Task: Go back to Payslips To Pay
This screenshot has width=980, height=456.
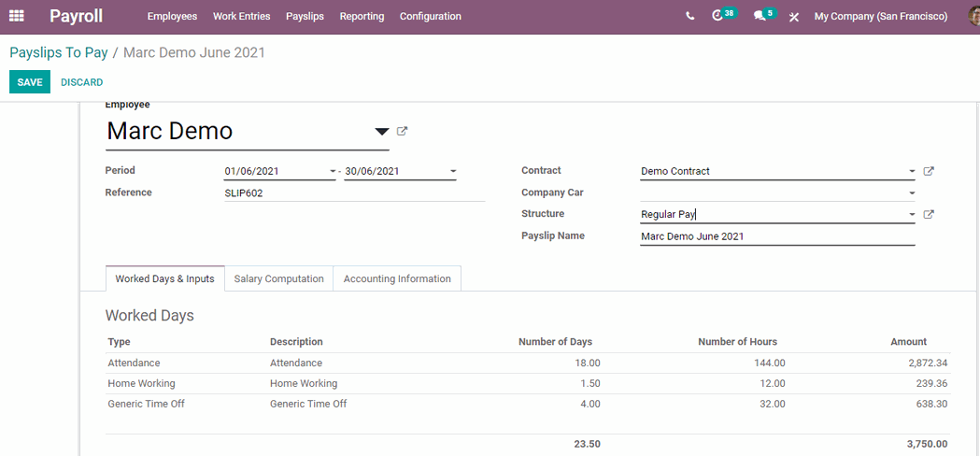Action: click(x=58, y=52)
